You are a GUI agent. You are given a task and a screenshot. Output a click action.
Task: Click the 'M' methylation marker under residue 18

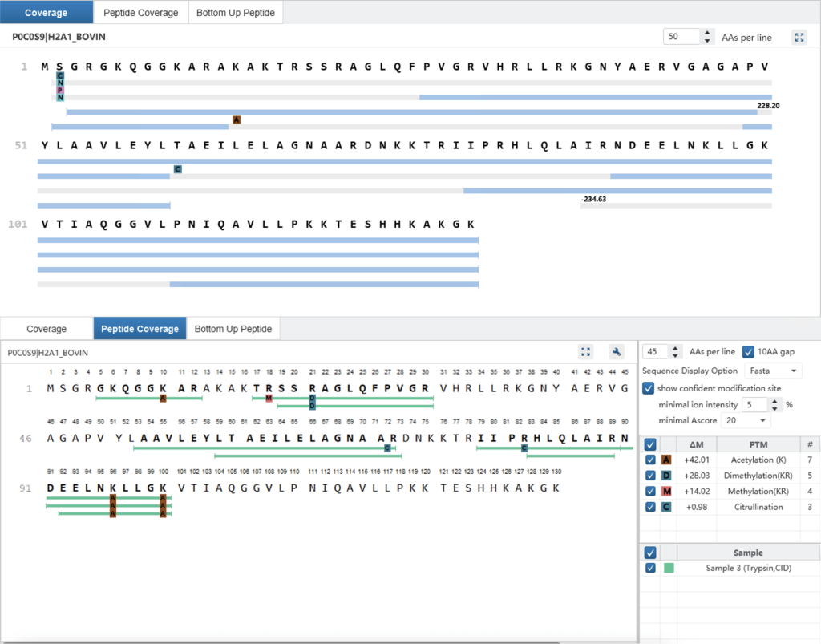point(269,398)
